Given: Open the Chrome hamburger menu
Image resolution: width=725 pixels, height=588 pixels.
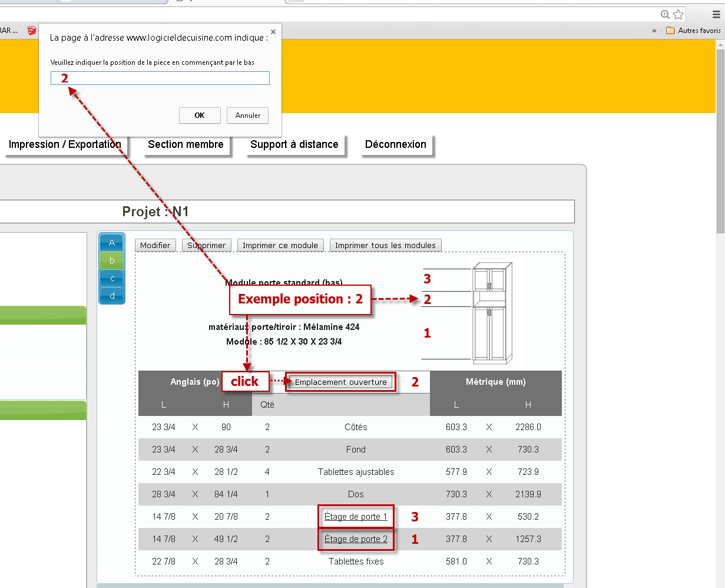Looking at the screenshot, I should pos(716,15).
